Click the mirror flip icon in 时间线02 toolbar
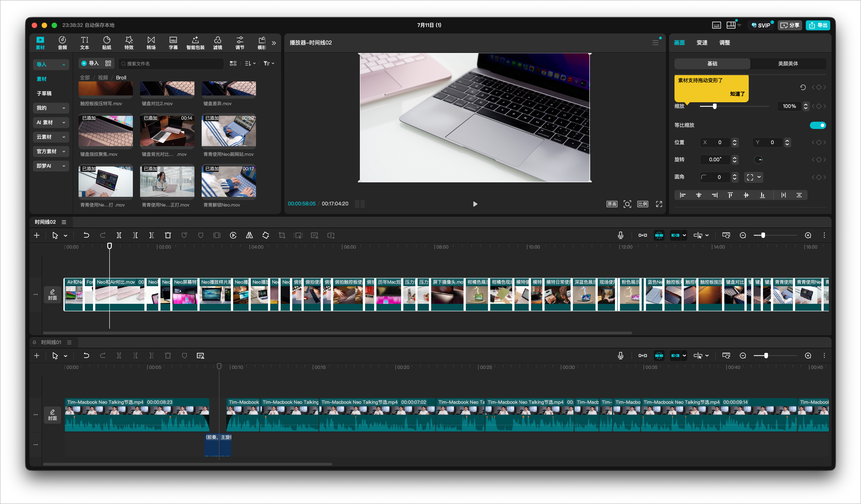This screenshot has width=861, height=504. pyautogui.click(x=249, y=235)
